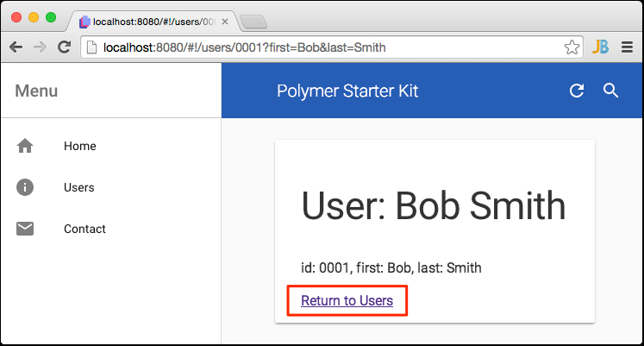Open a new browser tab

click(253, 22)
